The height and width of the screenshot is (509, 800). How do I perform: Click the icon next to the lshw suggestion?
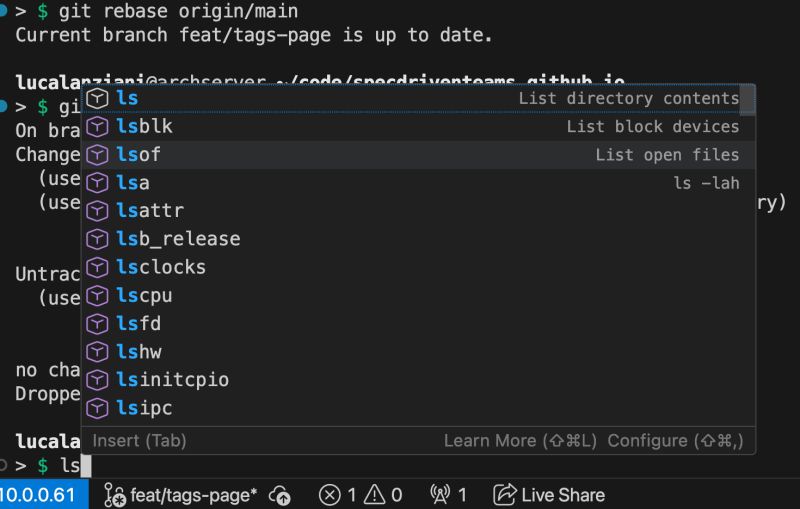[x=97, y=352]
